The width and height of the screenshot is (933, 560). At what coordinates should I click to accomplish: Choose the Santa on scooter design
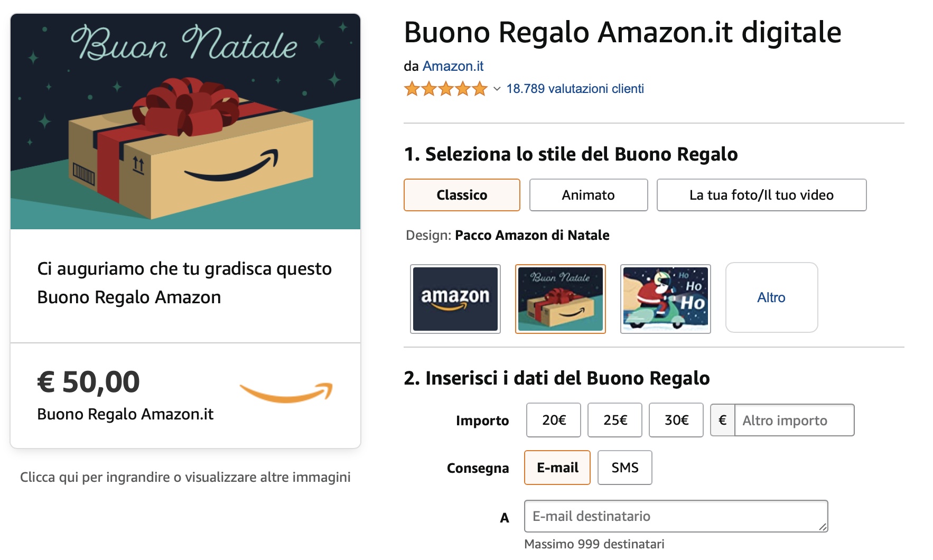(x=665, y=298)
